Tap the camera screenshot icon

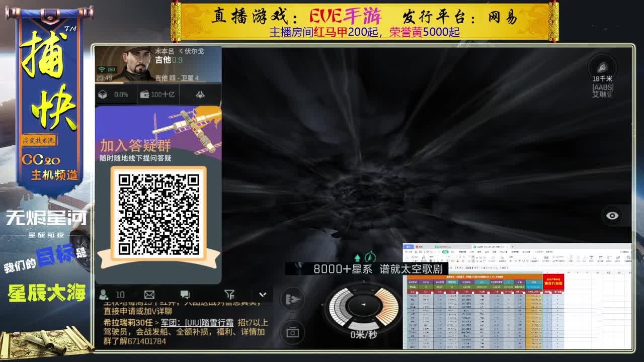pos(293,332)
